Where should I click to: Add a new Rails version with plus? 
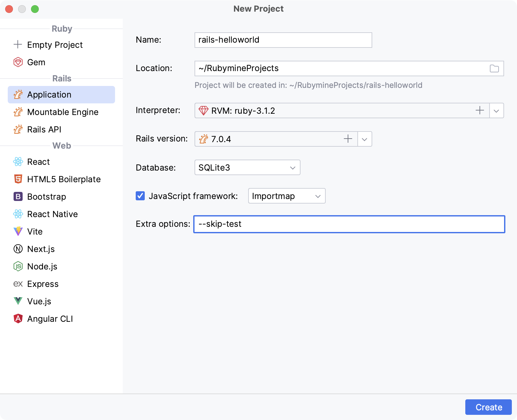pos(348,139)
